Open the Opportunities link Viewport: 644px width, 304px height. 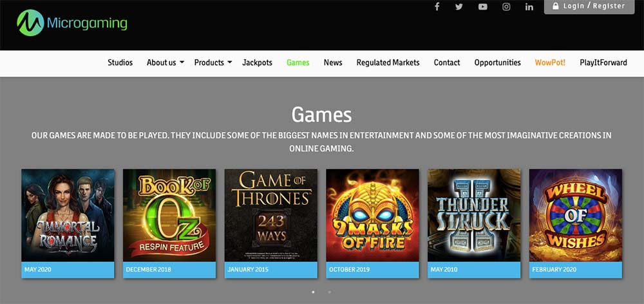(x=497, y=63)
